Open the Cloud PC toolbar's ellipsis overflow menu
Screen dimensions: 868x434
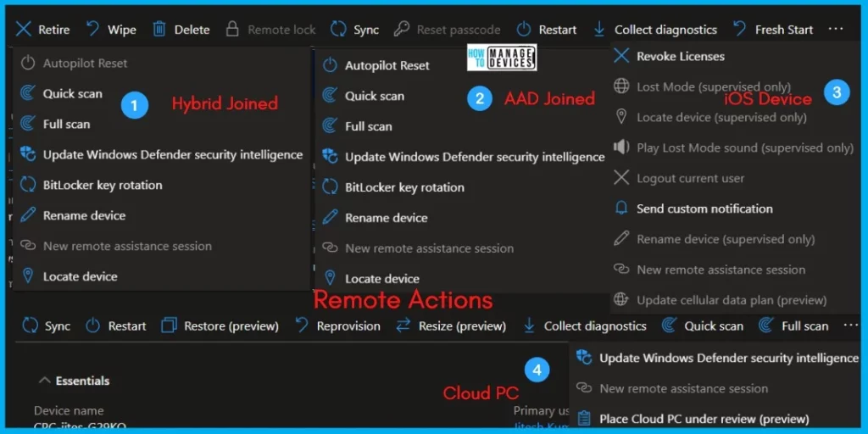851,325
